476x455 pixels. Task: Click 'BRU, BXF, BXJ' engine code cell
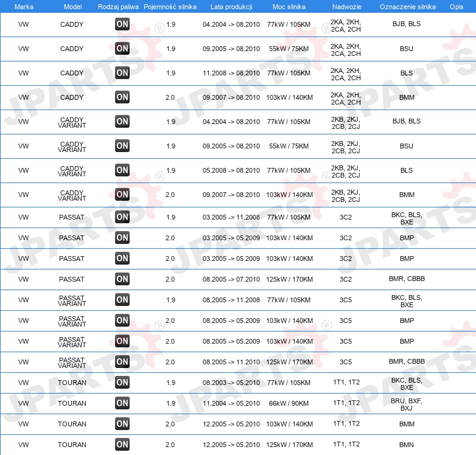[x=407, y=405]
